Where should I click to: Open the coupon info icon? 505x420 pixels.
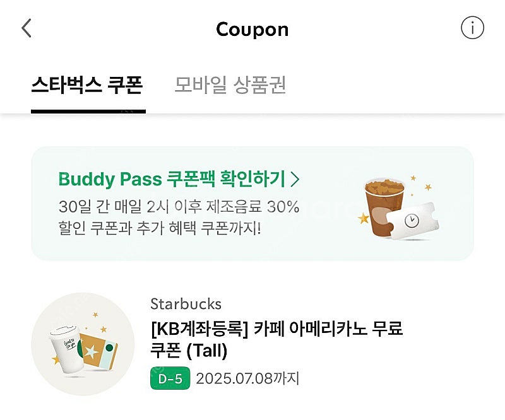click(x=472, y=28)
